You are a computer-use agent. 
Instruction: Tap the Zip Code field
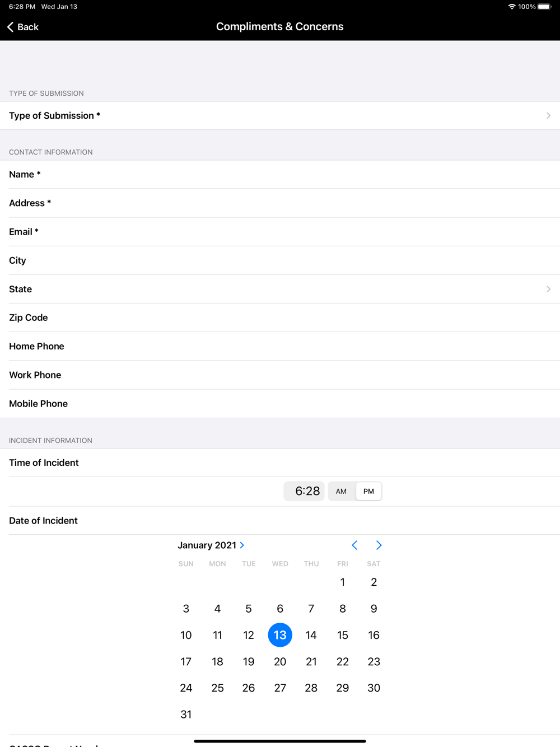(280, 318)
